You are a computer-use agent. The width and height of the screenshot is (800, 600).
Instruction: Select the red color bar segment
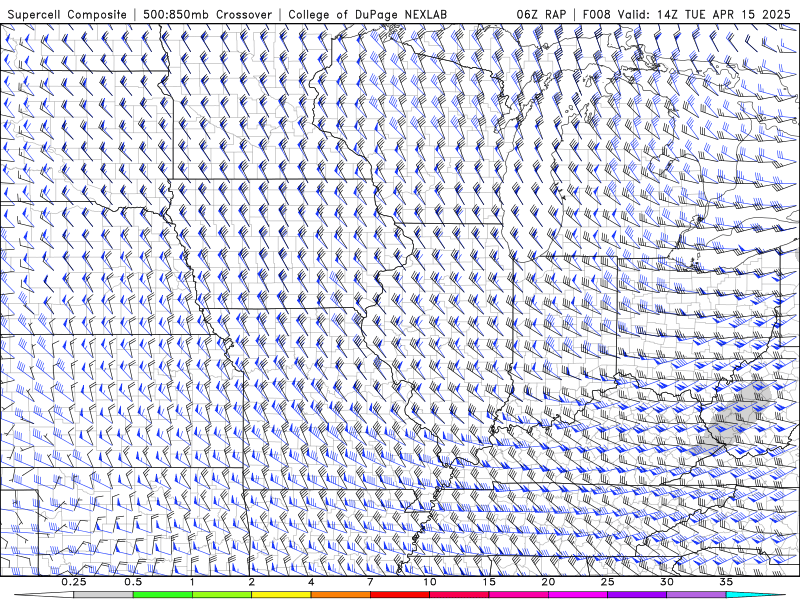coord(400,595)
